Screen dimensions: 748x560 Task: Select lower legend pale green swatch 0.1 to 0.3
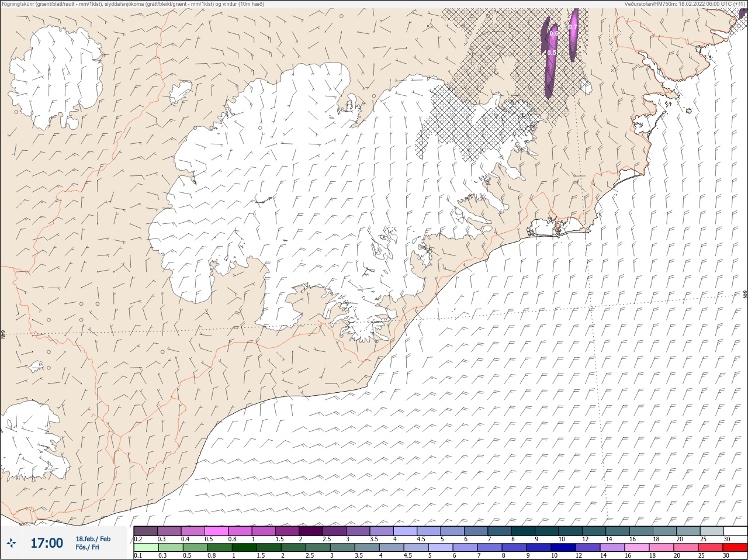click(146, 548)
